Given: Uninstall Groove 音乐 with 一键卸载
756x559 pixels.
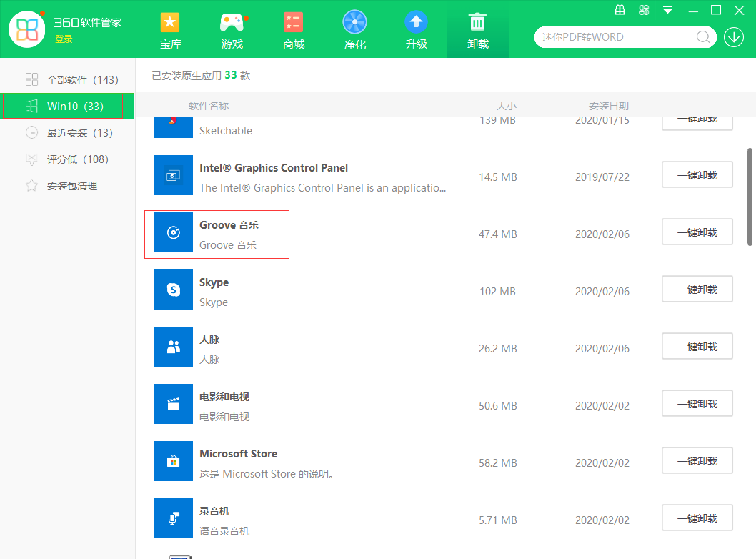Looking at the screenshot, I should coord(697,232).
